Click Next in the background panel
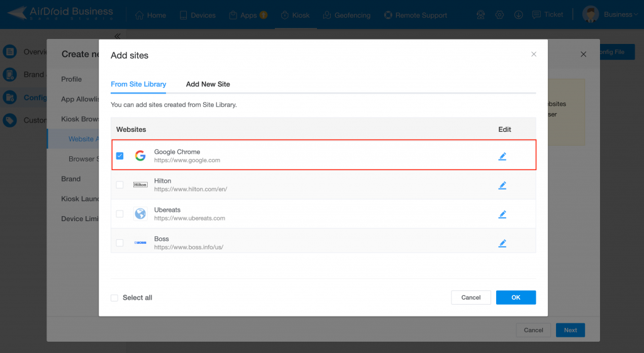 [570, 330]
